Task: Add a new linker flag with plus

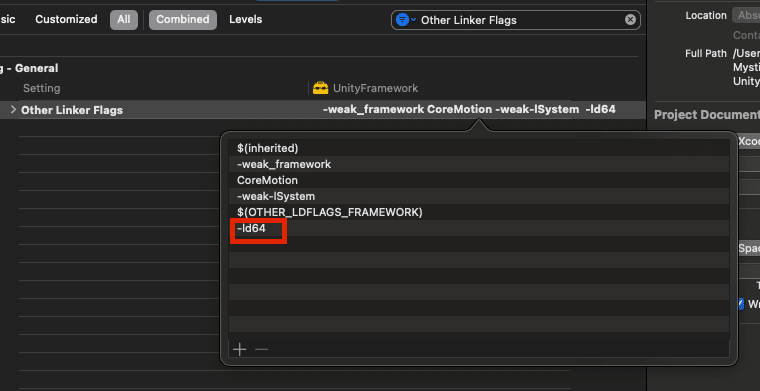Action: tap(239, 349)
